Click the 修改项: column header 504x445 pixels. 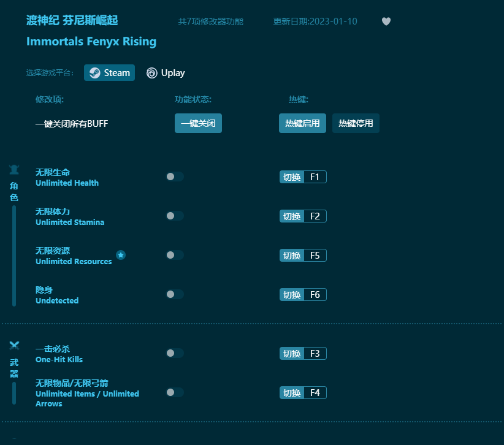pos(50,99)
